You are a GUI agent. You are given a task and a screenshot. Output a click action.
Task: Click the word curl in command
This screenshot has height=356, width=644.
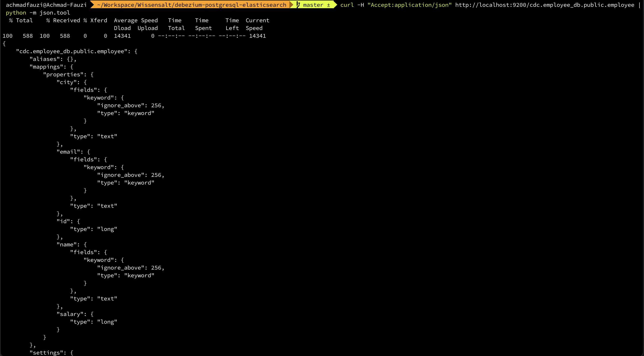[347, 5]
